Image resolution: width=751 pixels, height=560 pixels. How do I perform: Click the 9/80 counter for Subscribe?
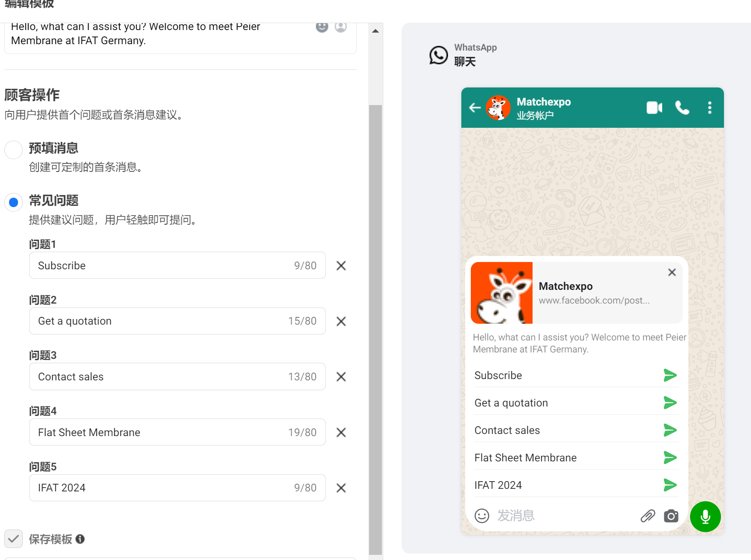(305, 266)
